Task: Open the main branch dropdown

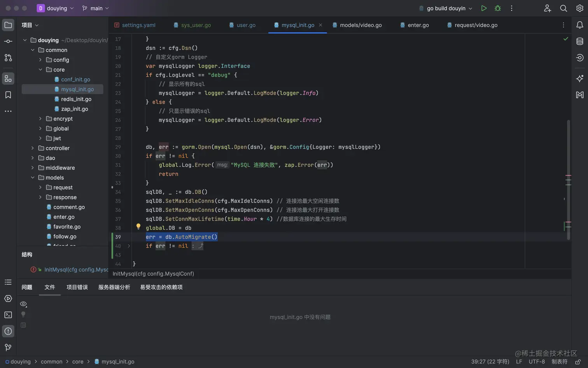Action: coord(96,8)
